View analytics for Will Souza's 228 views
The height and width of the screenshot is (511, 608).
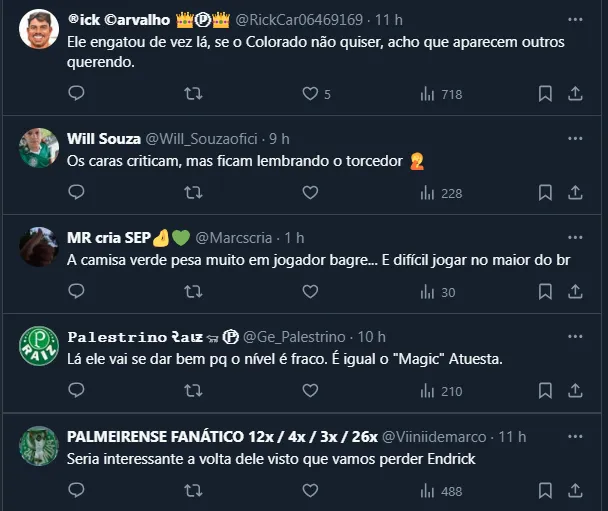tap(440, 192)
